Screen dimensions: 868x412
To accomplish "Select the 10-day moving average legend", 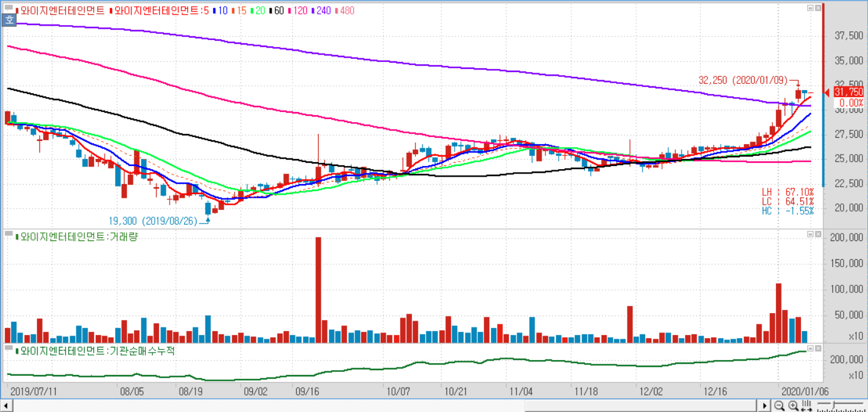I will pyautogui.click(x=220, y=11).
